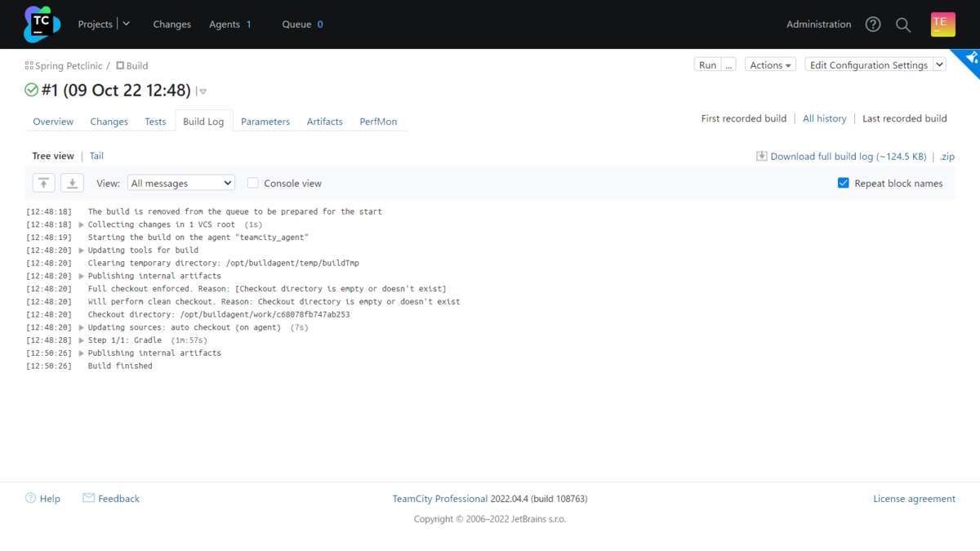Open the All messages view dropdown
Viewport: 980px width, 551px height.
181,184
